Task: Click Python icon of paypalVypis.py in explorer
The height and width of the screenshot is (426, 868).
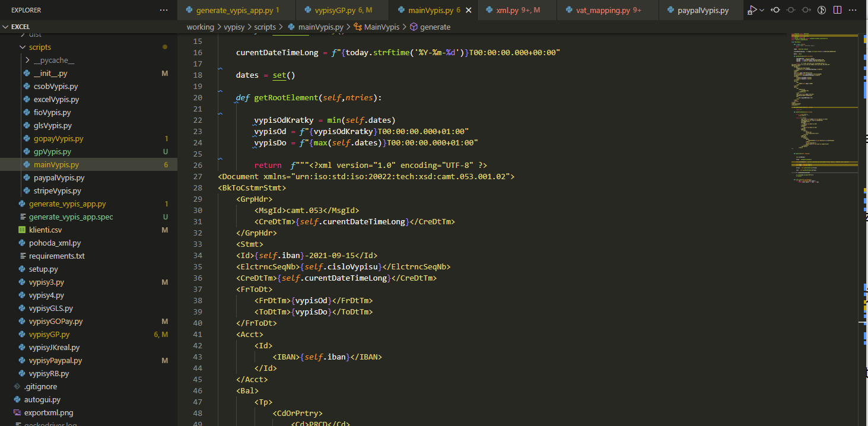Action: click(x=27, y=177)
